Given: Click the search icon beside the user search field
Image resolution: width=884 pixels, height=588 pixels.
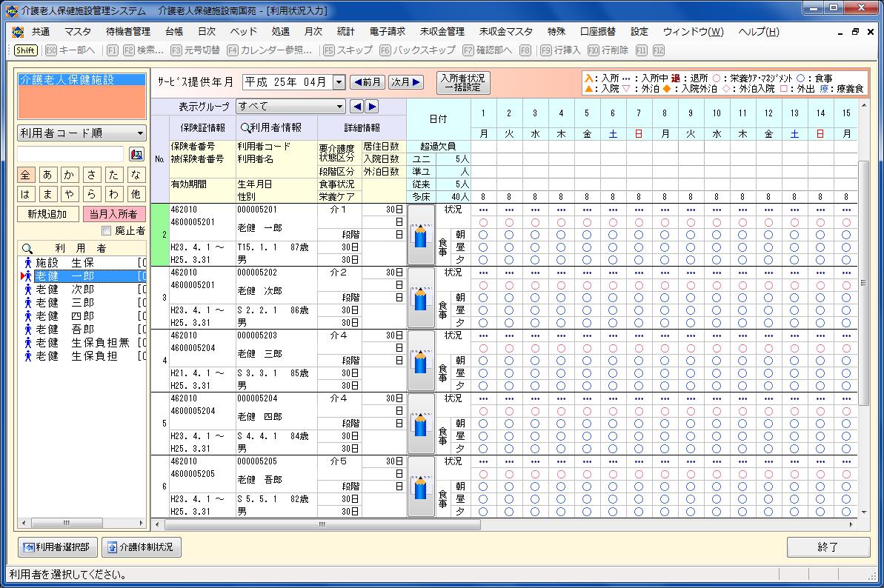Looking at the screenshot, I should pyautogui.click(x=136, y=154).
